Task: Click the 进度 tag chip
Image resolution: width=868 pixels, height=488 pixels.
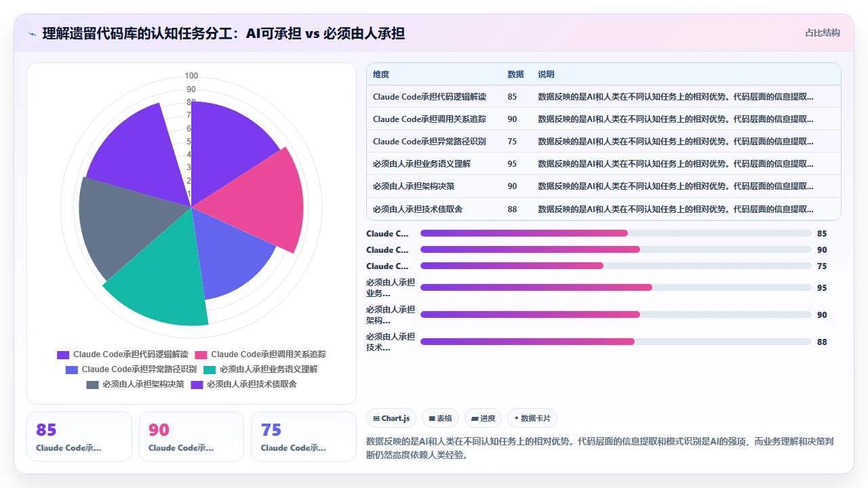Action: click(x=484, y=418)
